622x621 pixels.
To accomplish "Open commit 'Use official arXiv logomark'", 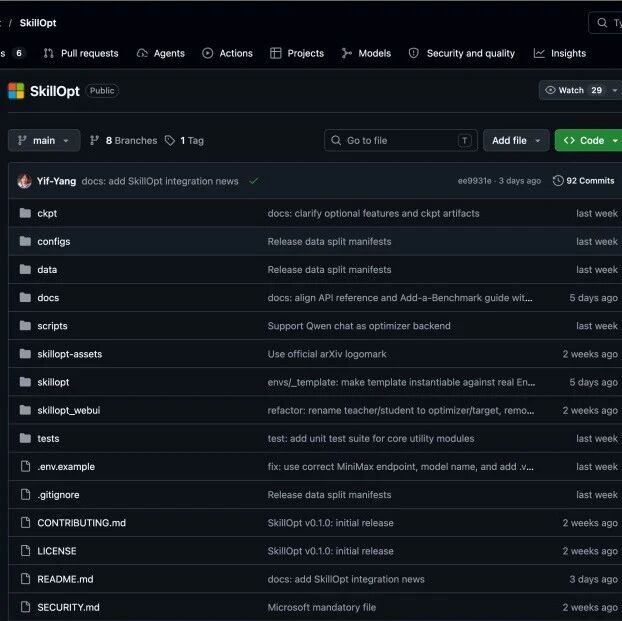I will [327, 354].
